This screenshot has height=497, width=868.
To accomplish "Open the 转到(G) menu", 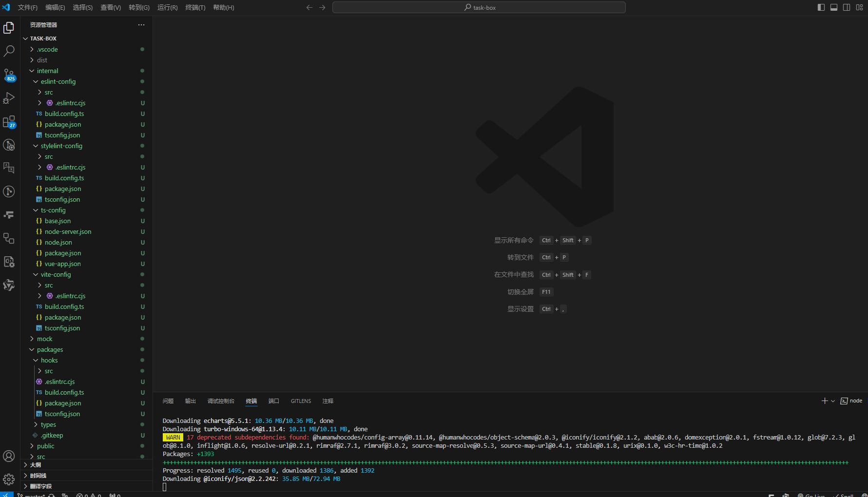I will pyautogui.click(x=139, y=7).
